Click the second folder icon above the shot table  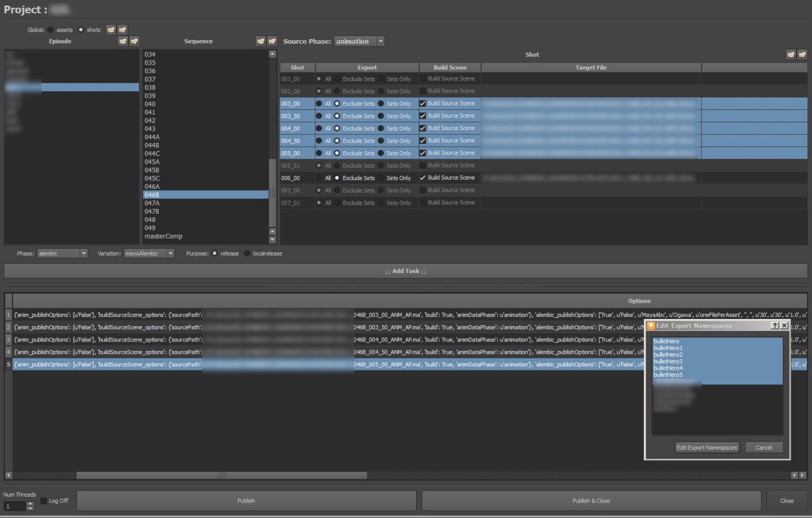tap(802, 54)
